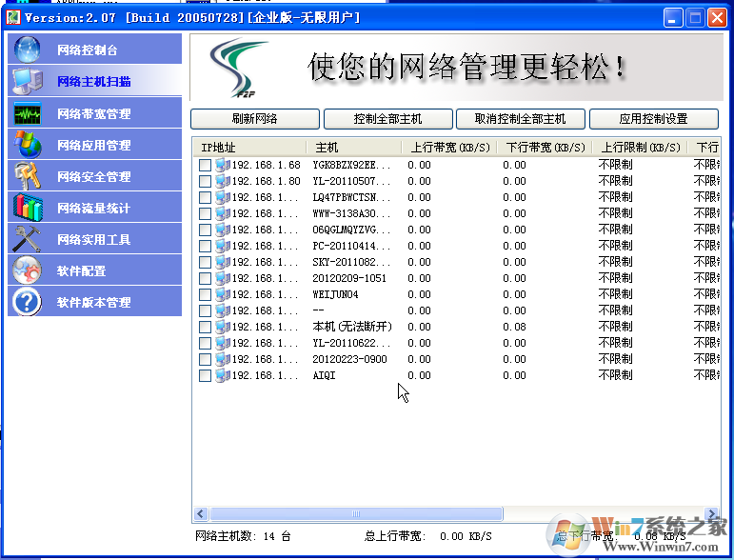
Task: Click the question mark icon for 软件版本管理
Action: [28, 302]
